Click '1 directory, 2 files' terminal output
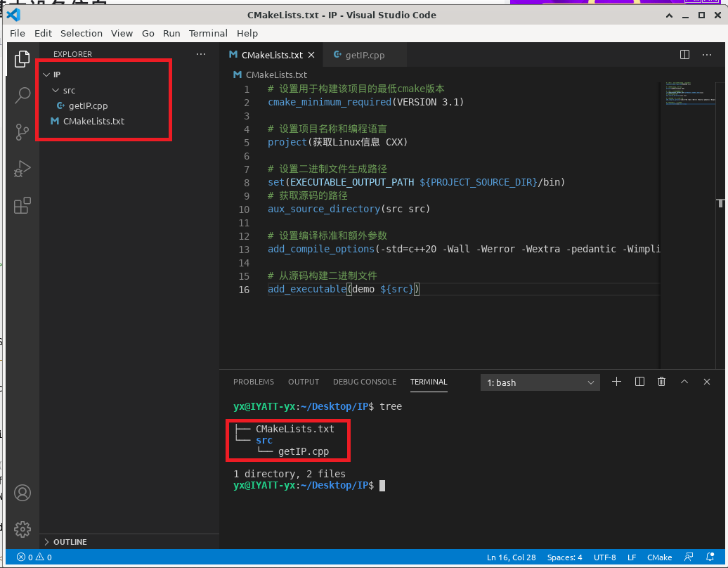 click(290, 474)
